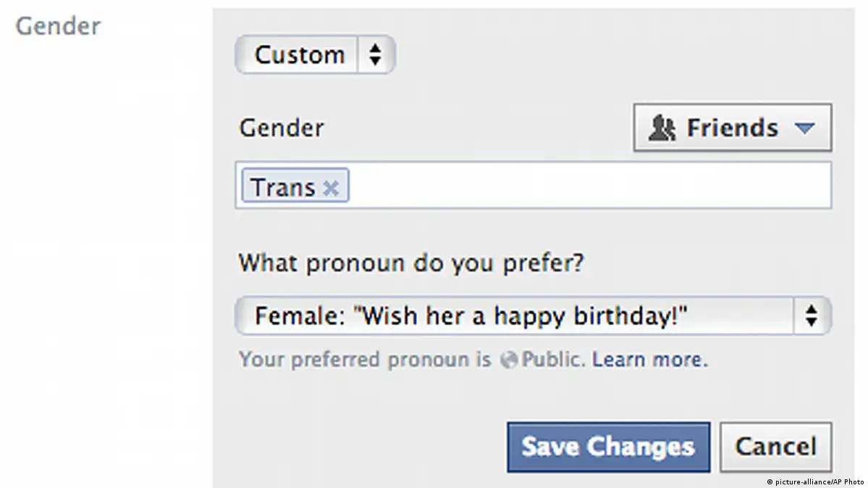Viewport: 868px width, 488px height.
Task: Click the picture-alliance/AP Photo credit
Action: (814, 481)
